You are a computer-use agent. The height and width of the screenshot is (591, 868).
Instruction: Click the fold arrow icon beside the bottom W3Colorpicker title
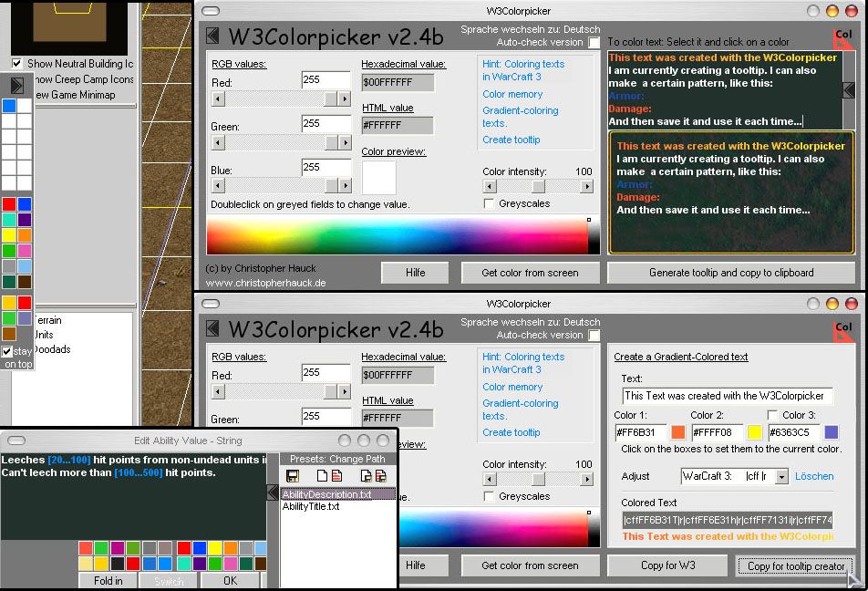(212, 328)
